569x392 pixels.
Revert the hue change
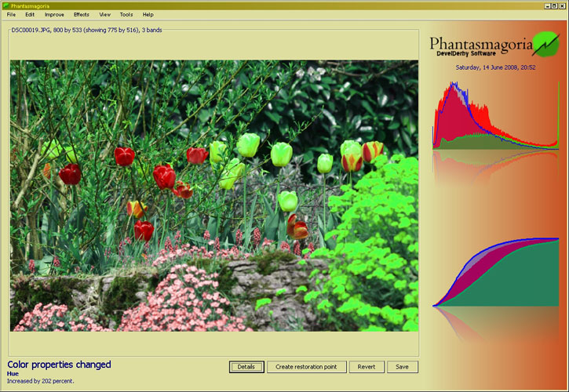[367, 367]
